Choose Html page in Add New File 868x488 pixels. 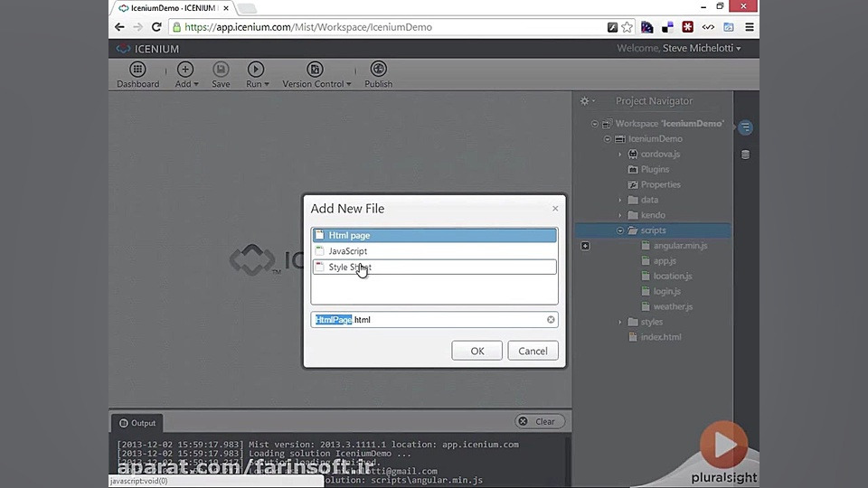pyautogui.click(x=435, y=235)
